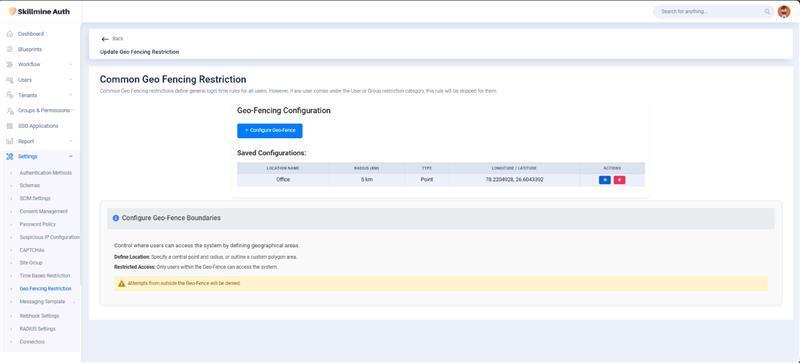This screenshot has width=800, height=363.
Task: Expand the Tenants menu chevron
Action: [x=70, y=95]
